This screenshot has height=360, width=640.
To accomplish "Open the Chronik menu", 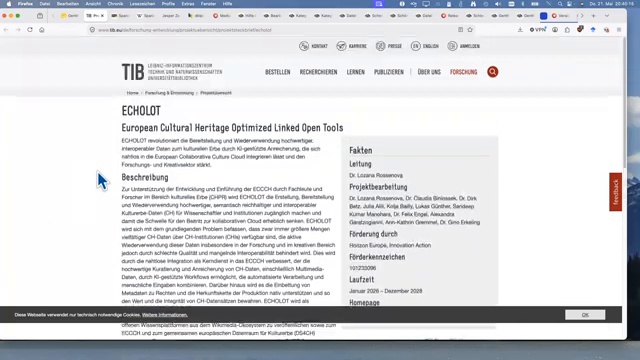I will click(x=115, y=4).
